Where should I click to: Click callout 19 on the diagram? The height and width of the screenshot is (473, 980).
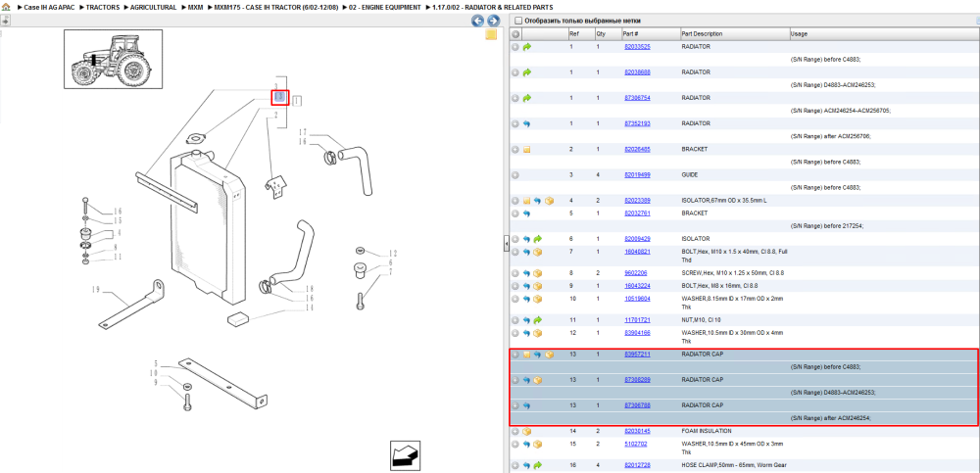(96, 290)
